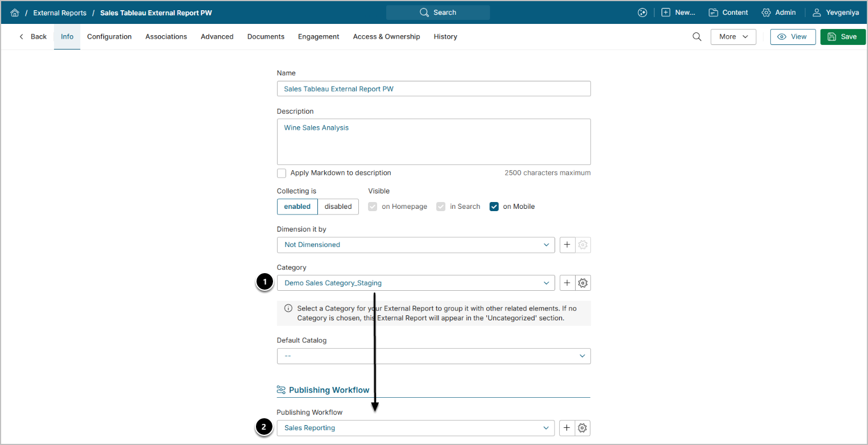
Task: Click the AI assistant icon in top bar
Action: (642, 13)
